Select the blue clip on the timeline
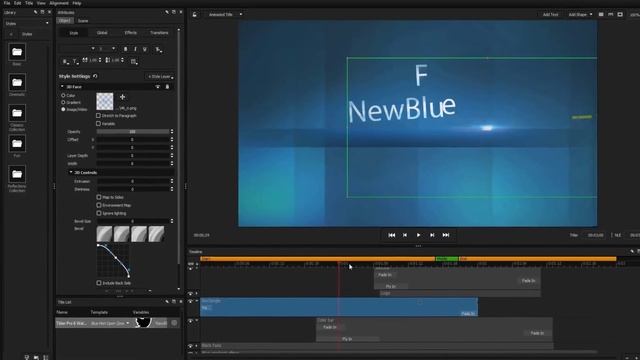The width and height of the screenshot is (640, 360). click(x=339, y=307)
